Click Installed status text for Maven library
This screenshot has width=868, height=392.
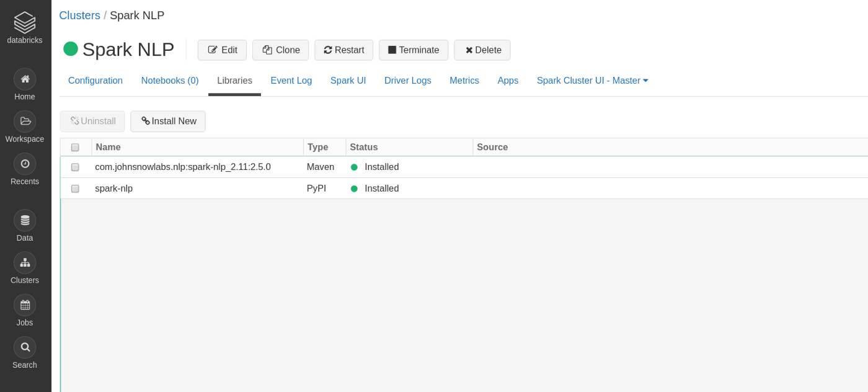(382, 167)
